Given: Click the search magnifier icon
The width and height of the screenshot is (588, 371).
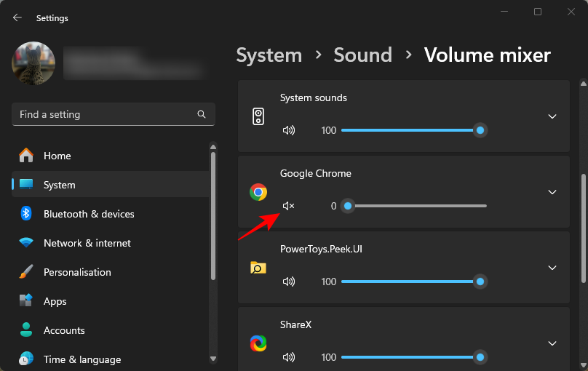Looking at the screenshot, I should (202, 114).
